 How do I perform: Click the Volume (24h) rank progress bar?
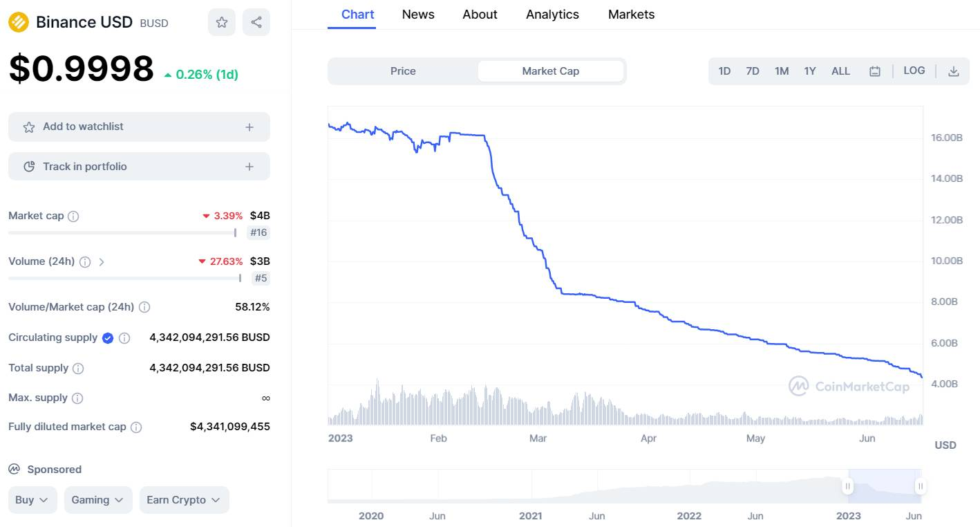point(125,278)
